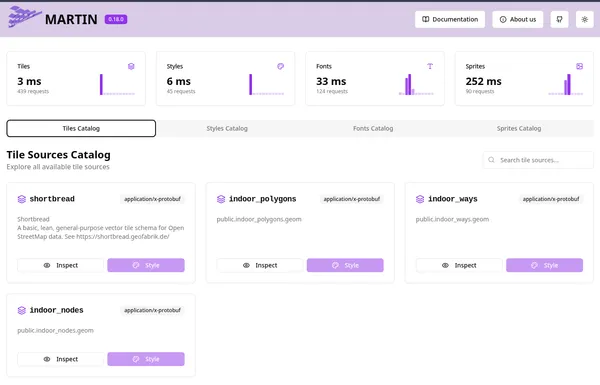This screenshot has width=600, height=385.
Task: Focus the Search tile sources field
Action: [538, 160]
